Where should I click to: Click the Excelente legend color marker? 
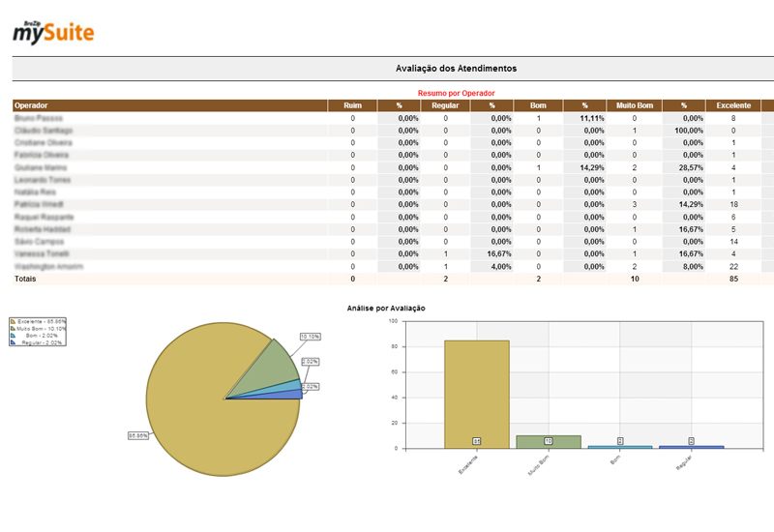pos(13,322)
